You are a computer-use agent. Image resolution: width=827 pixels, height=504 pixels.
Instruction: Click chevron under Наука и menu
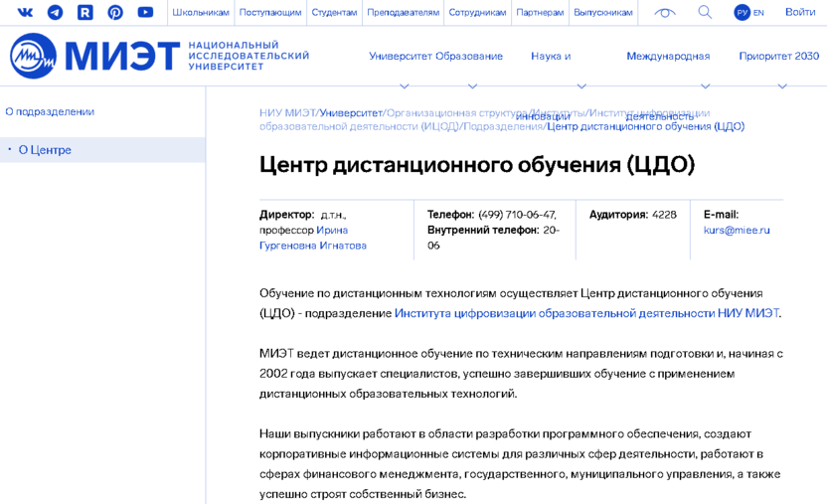pos(581,85)
